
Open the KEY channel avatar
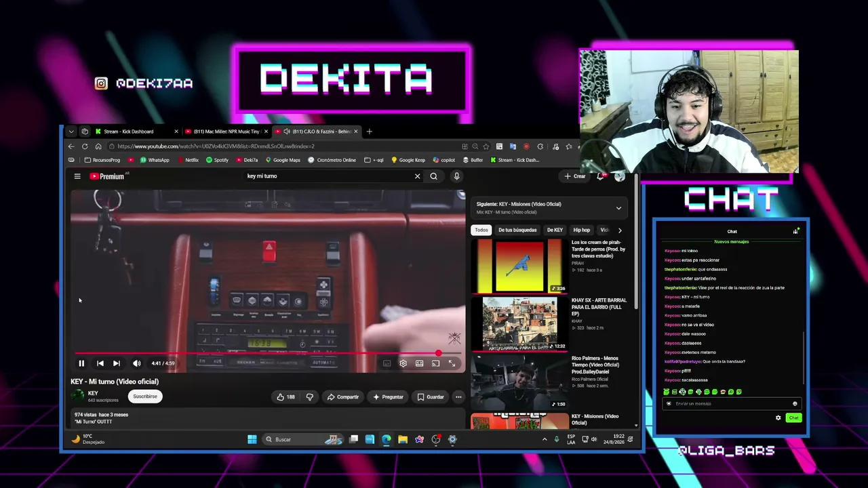tap(78, 396)
